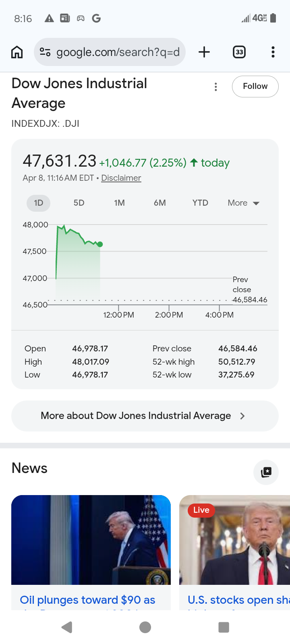Image resolution: width=290 pixels, height=644 pixels.
Task: Select the 1D chart range
Action: [x=39, y=203]
